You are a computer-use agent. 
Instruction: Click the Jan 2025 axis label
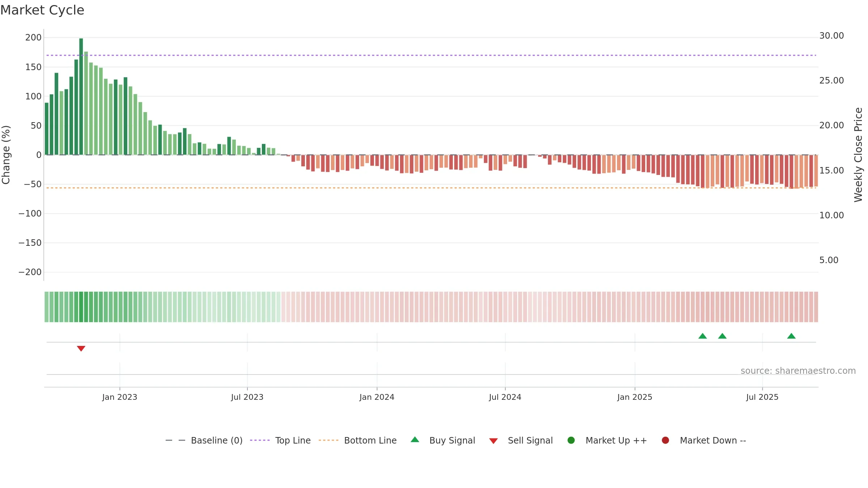635,397
